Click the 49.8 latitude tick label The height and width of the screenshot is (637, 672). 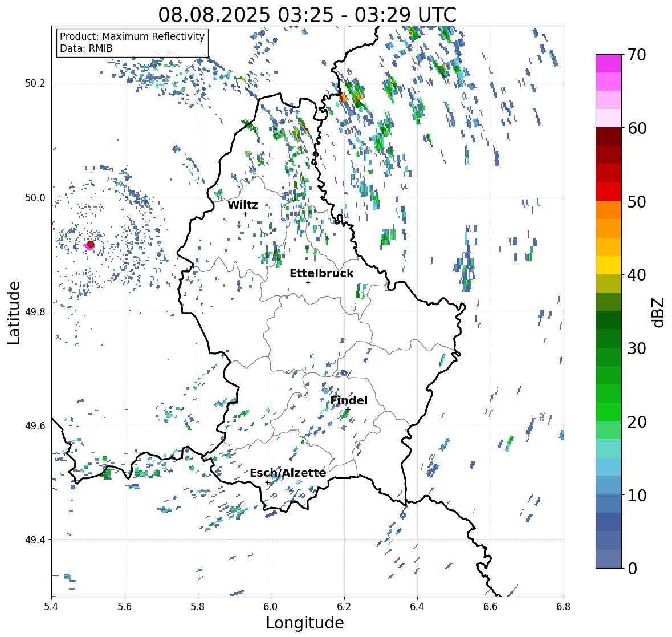tap(35, 311)
